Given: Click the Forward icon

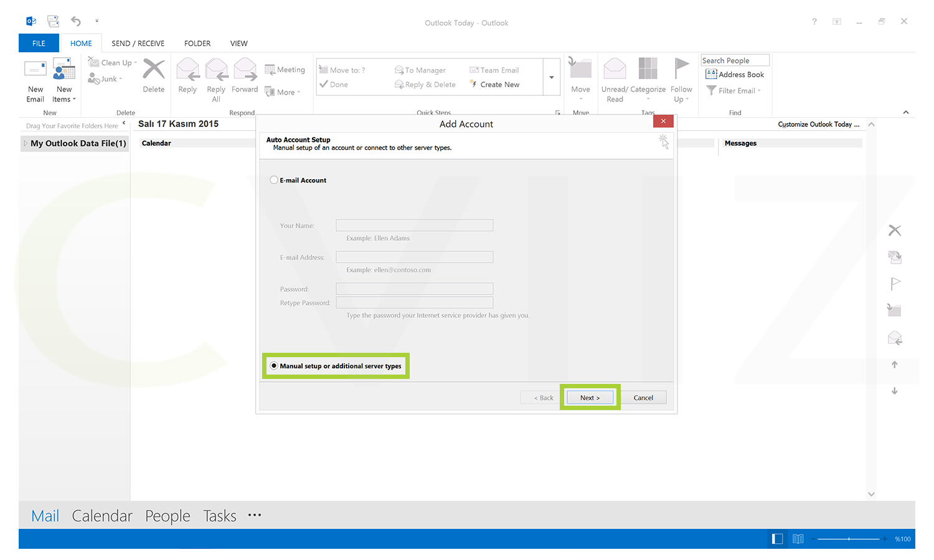Looking at the screenshot, I should point(245,69).
